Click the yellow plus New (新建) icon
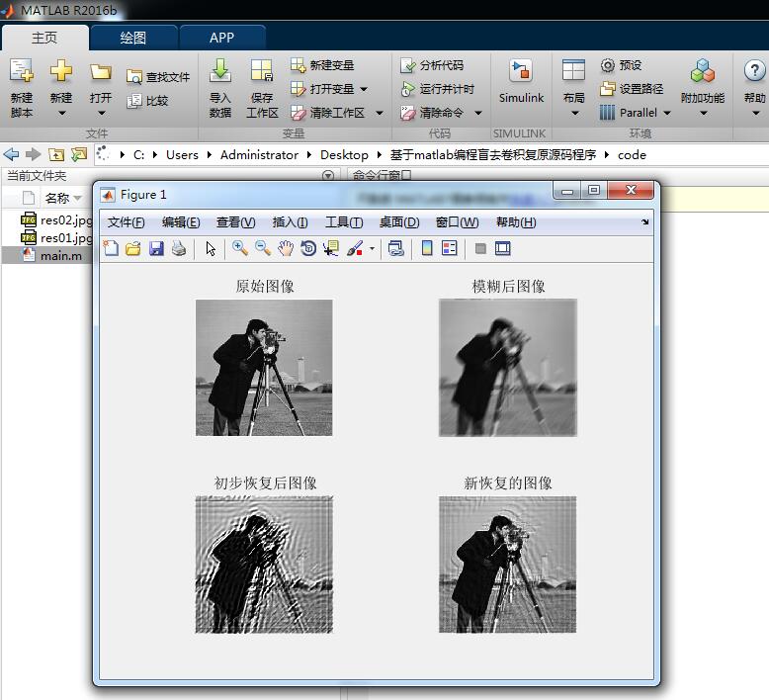This screenshot has width=769, height=700. pyautogui.click(x=61, y=70)
